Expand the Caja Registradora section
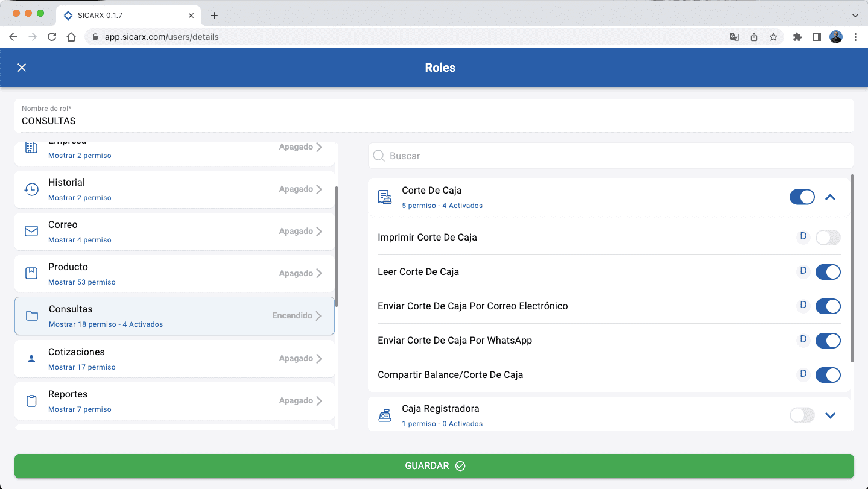 tap(831, 415)
